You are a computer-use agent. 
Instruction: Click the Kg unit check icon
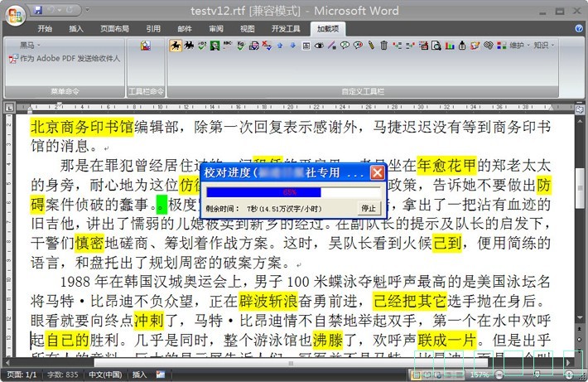(x=241, y=46)
